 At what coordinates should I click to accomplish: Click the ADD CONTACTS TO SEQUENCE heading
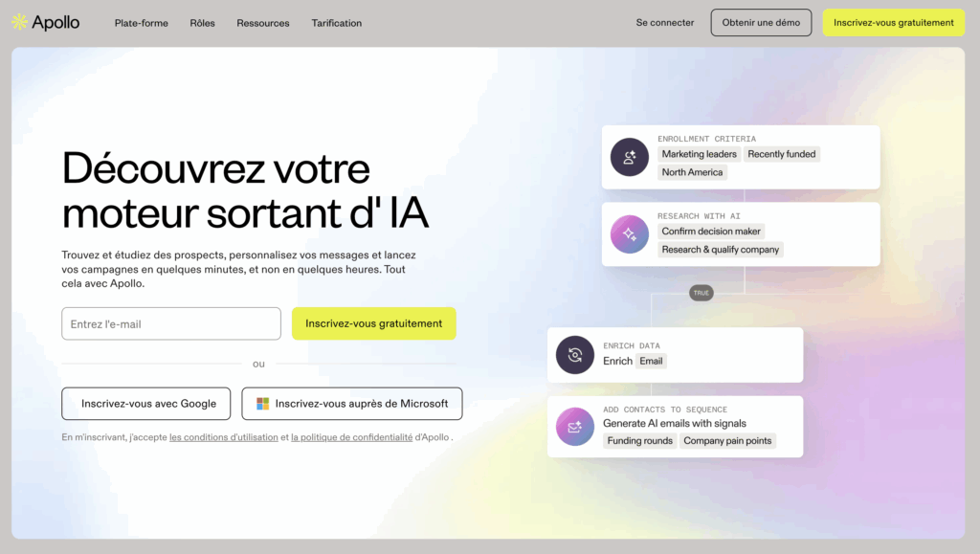(665, 410)
